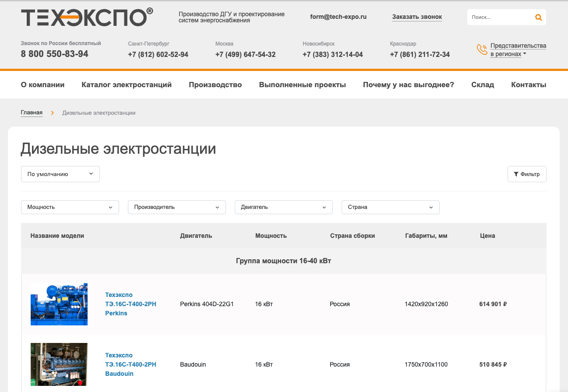Click the breadcrumb arrow separator
Screen dimensions: 568x392
(x=52, y=113)
